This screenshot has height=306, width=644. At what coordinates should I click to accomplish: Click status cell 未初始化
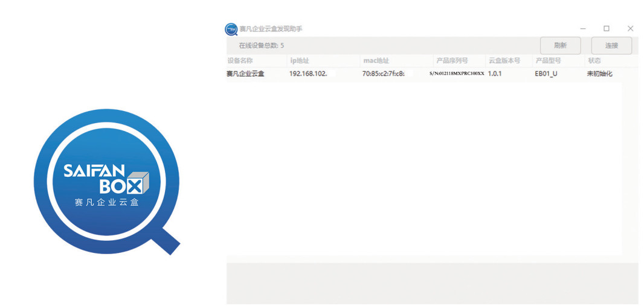click(x=600, y=74)
